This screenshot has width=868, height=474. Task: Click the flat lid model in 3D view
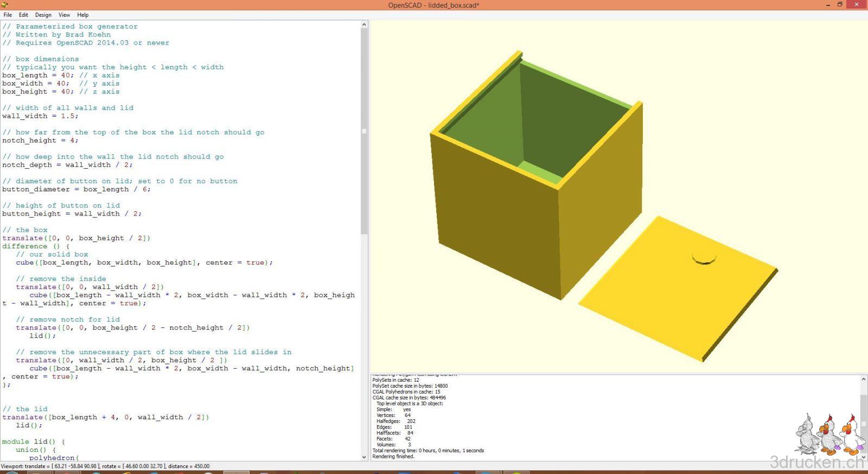[x=678, y=289]
